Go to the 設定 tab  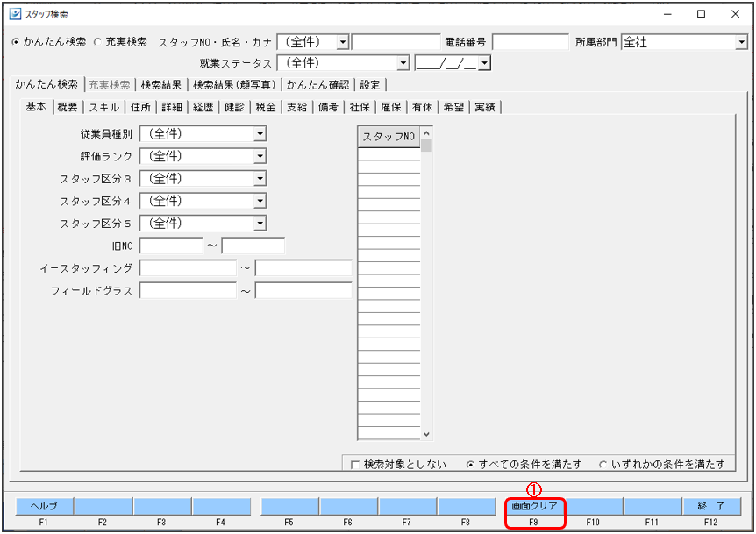click(370, 85)
